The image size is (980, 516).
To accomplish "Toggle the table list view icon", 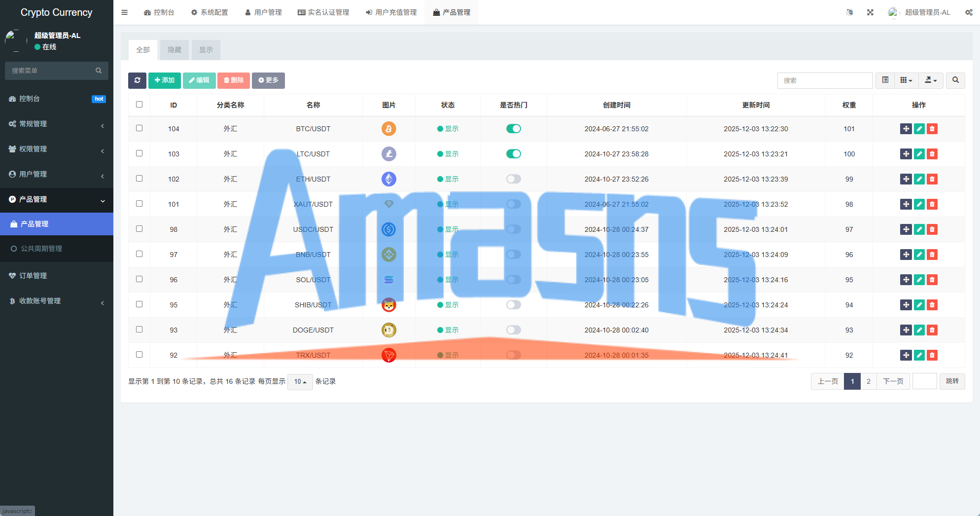I will 885,80.
